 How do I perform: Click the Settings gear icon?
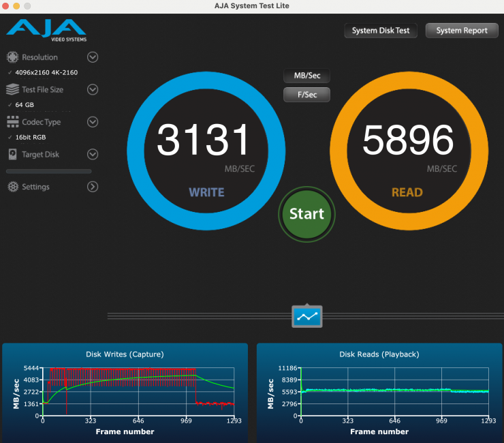pos(12,187)
